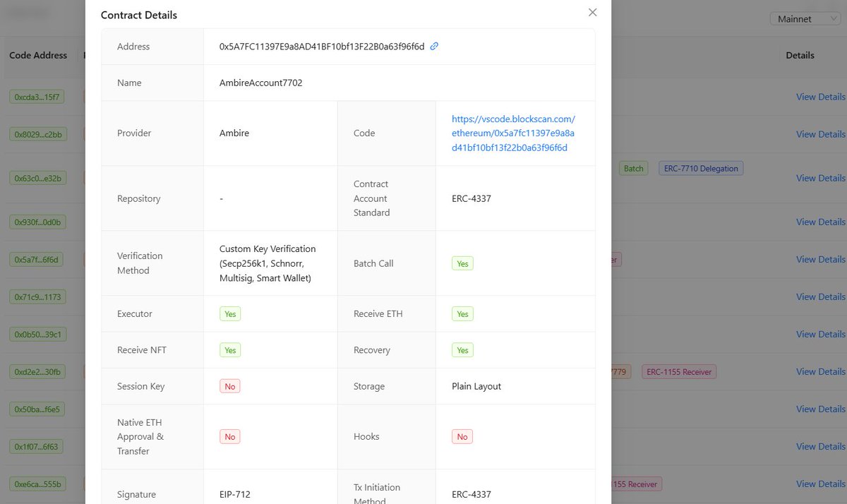The width and height of the screenshot is (847, 504).
Task: View Details for the 0xe6ca...555b row
Action: point(820,484)
